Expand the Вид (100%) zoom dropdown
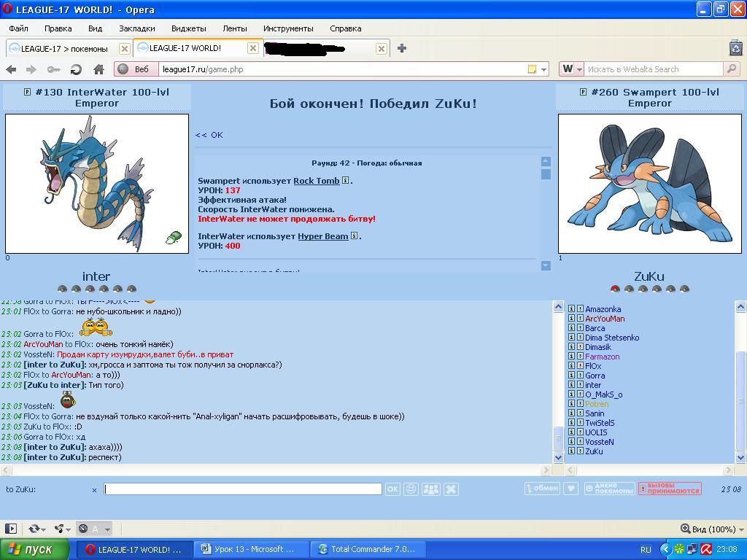Screen dimensions: 747x560 tap(742, 529)
